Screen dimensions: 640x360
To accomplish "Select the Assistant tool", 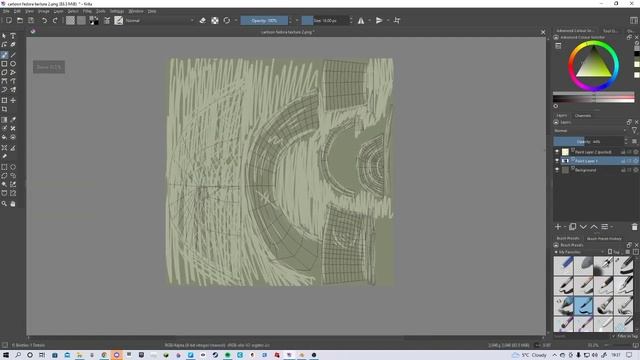I will pos(4,148).
